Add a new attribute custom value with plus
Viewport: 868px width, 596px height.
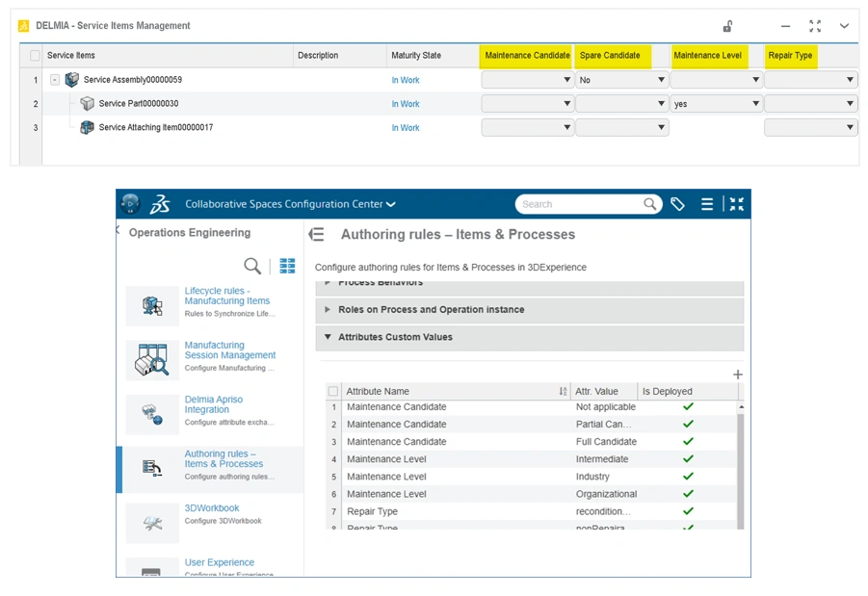point(737,375)
